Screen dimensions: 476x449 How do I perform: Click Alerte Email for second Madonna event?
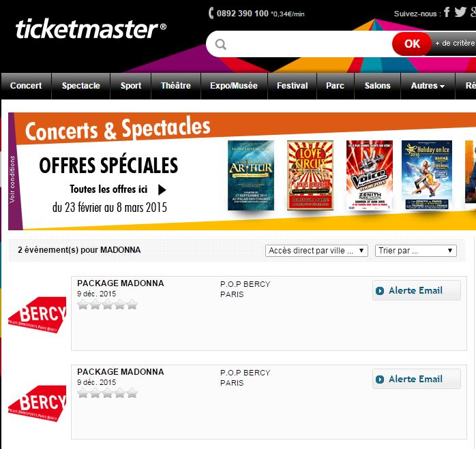[416, 379]
